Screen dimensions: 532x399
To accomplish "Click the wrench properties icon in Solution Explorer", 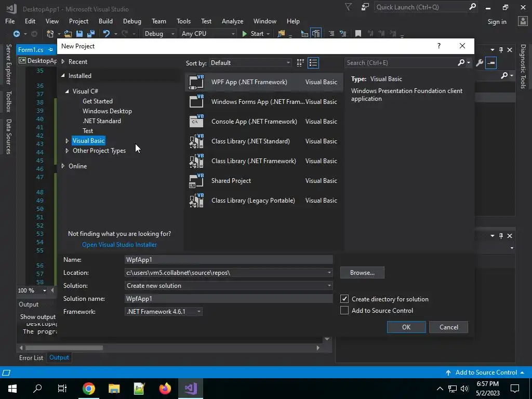I will (480, 63).
